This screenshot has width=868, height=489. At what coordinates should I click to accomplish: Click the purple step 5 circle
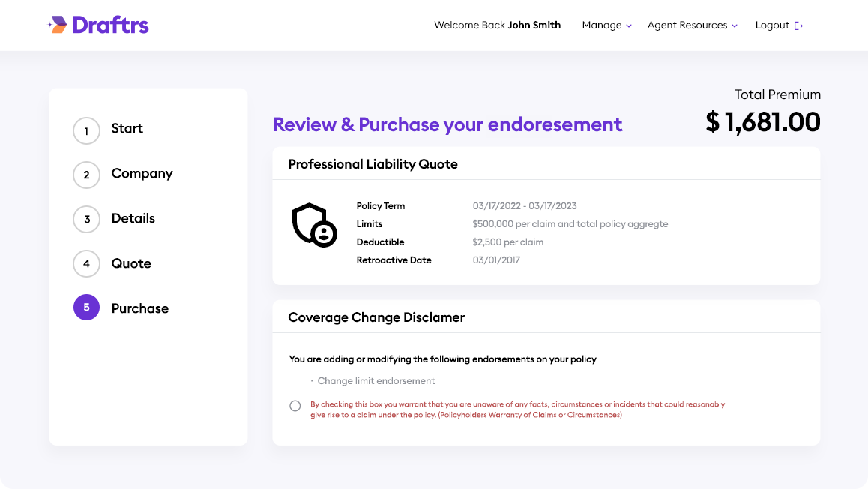pyautogui.click(x=86, y=307)
